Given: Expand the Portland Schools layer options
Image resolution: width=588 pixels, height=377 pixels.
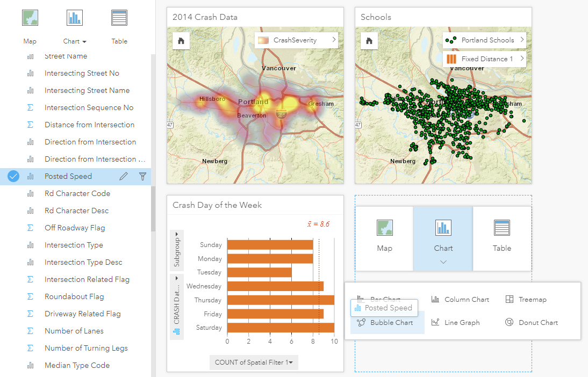Looking at the screenshot, I should tap(522, 40).
